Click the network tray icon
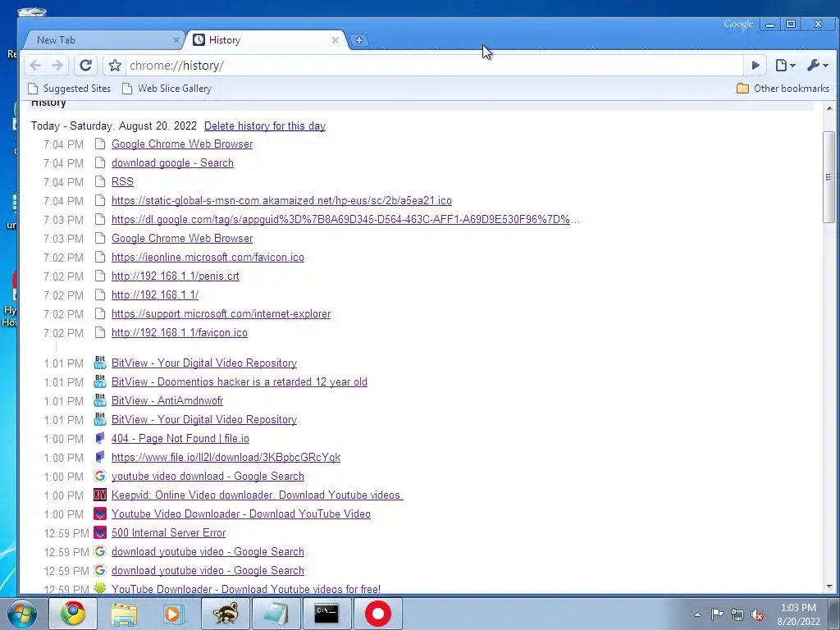This screenshot has height=630, width=840. coord(737,614)
